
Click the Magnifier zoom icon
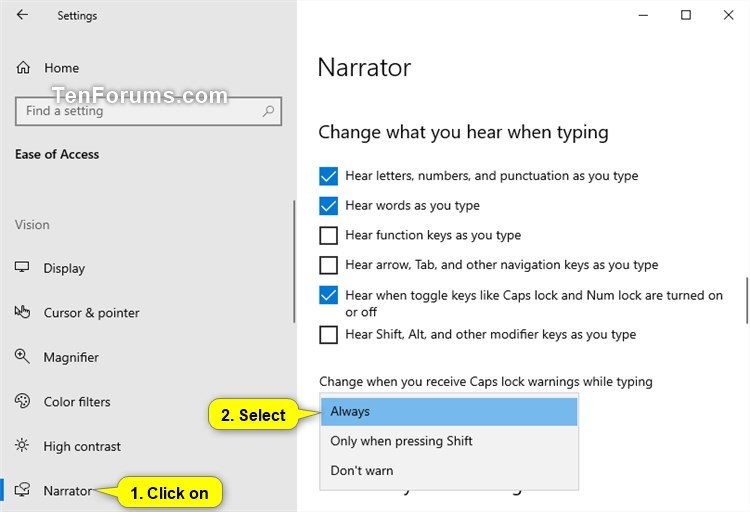click(22, 356)
